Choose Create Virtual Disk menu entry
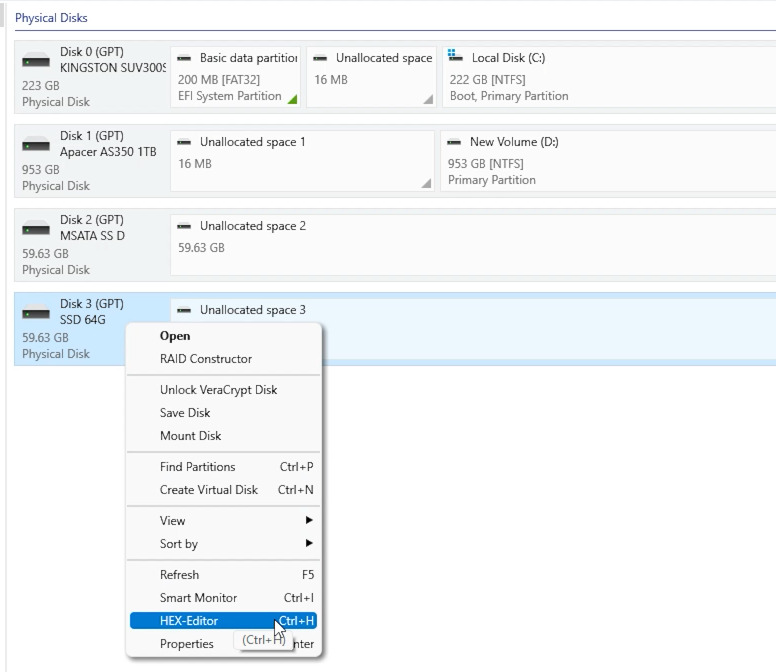 pyautogui.click(x=224, y=490)
